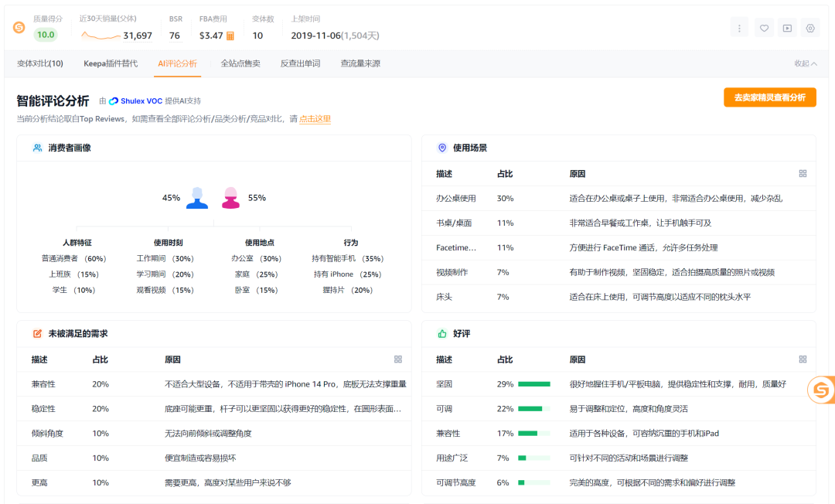This screenshot has height=504, width=835.
Task: Switch grid view in 未被满足的需求 panel
Action: [x=398, y=359]
